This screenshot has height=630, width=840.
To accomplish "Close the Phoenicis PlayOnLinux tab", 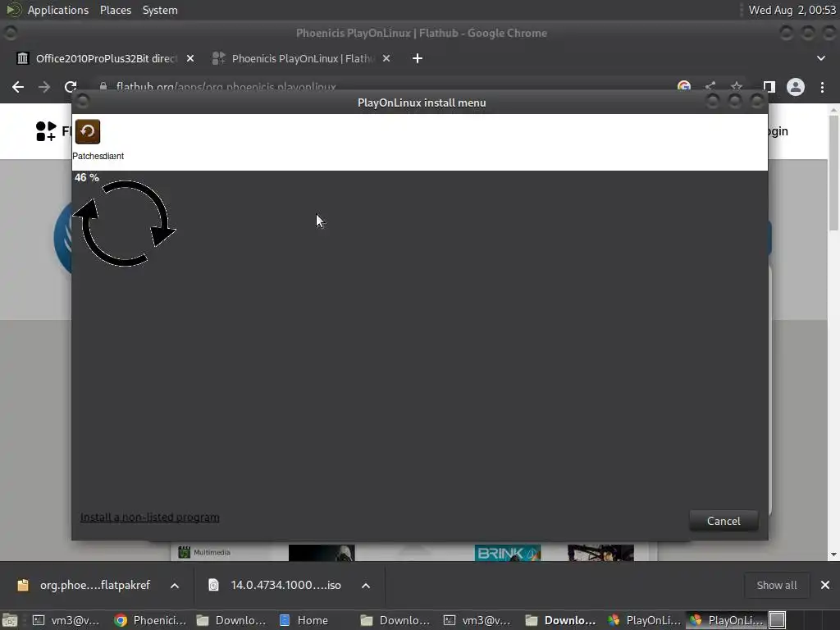I will click(386, 58).
